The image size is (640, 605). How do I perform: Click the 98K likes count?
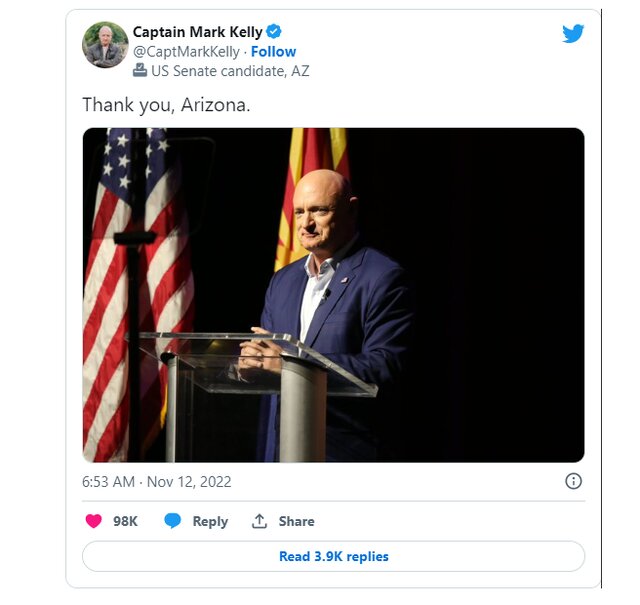125,521
